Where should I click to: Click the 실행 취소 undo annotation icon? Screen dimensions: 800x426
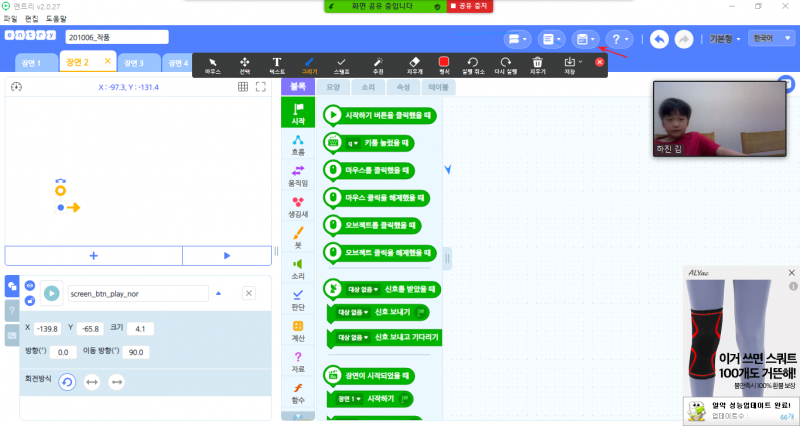tap(473, 65)
